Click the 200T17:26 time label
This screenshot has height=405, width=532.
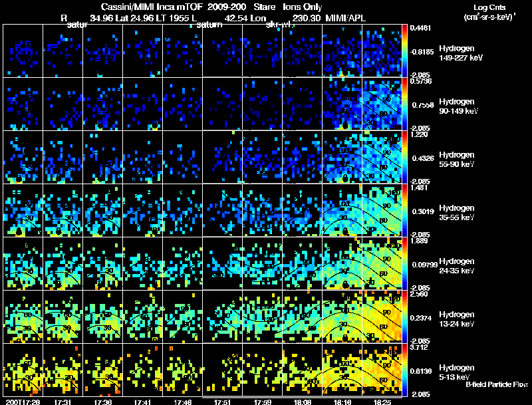pyautogui.click(x=23, y=402)
